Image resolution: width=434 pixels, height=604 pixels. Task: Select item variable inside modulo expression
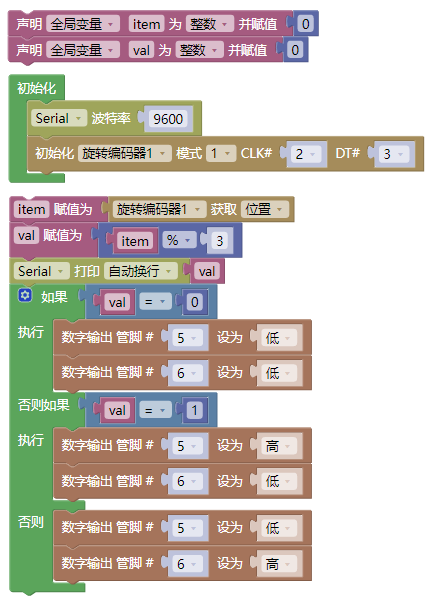pos(135,241)
